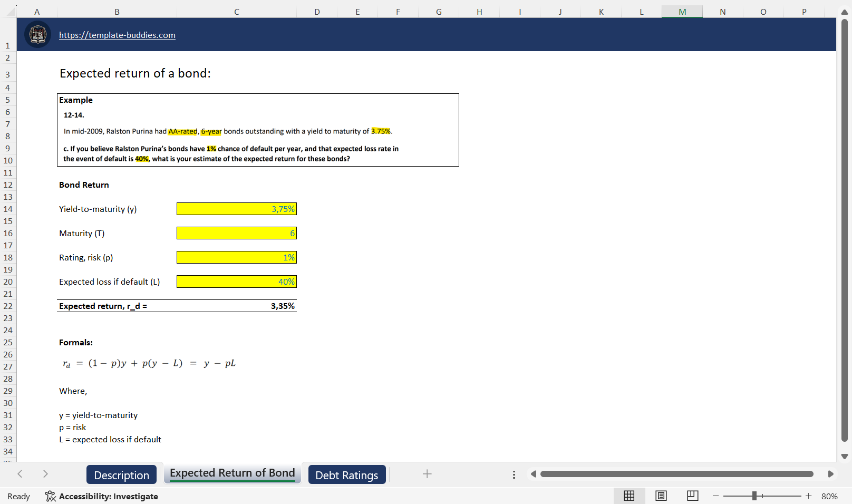This screenshot has height=504, width=852.
Task: Click the next sheet navigation arrow
Action: pos(45,474)
